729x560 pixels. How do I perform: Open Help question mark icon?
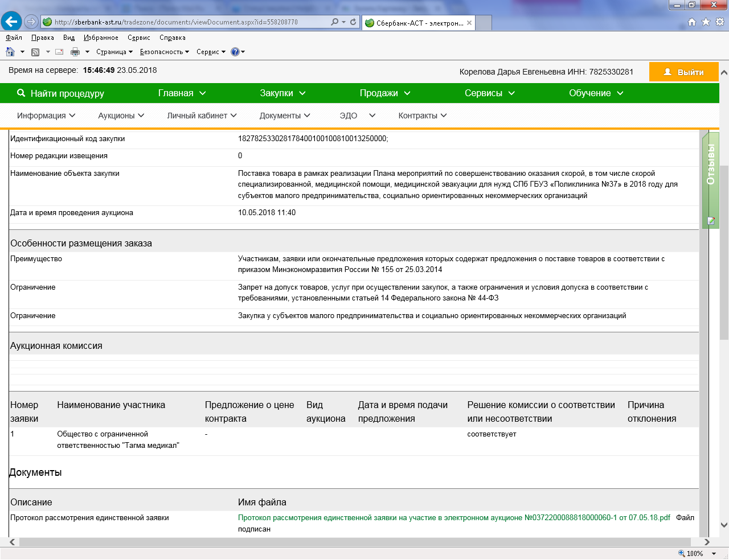point(235,52)
